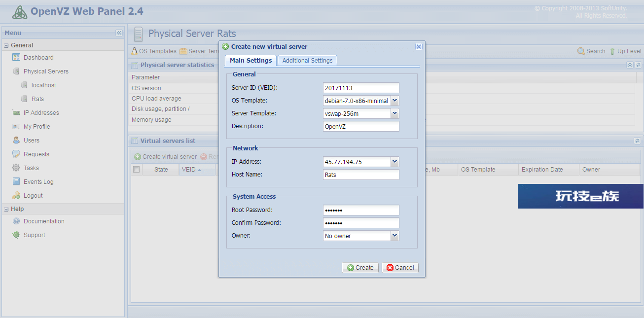
Task: Click the Logout key icon
Action: 16,196
